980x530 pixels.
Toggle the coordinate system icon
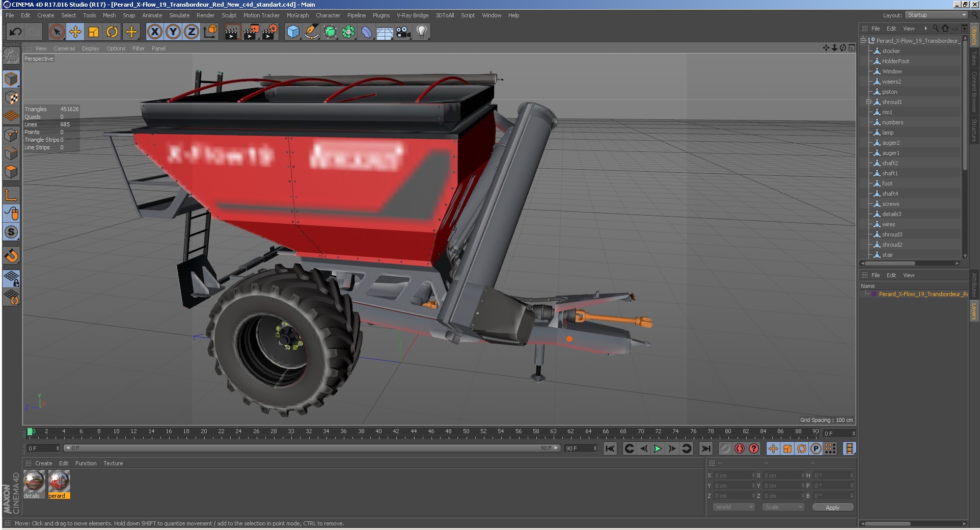tap(210, 32)
